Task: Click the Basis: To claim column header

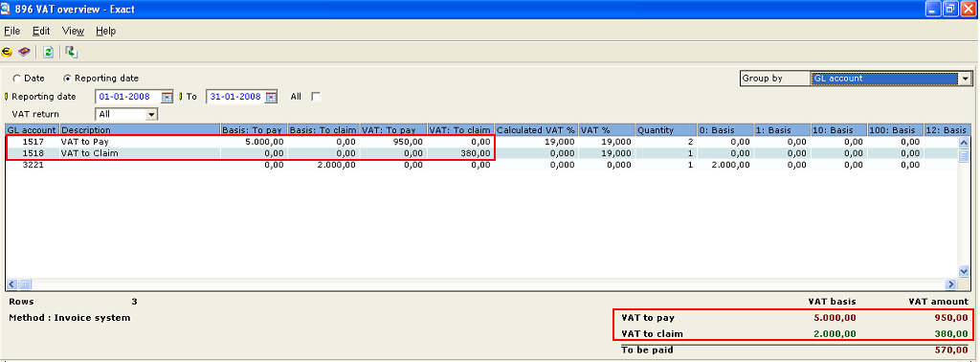Action: coord(323,130)
